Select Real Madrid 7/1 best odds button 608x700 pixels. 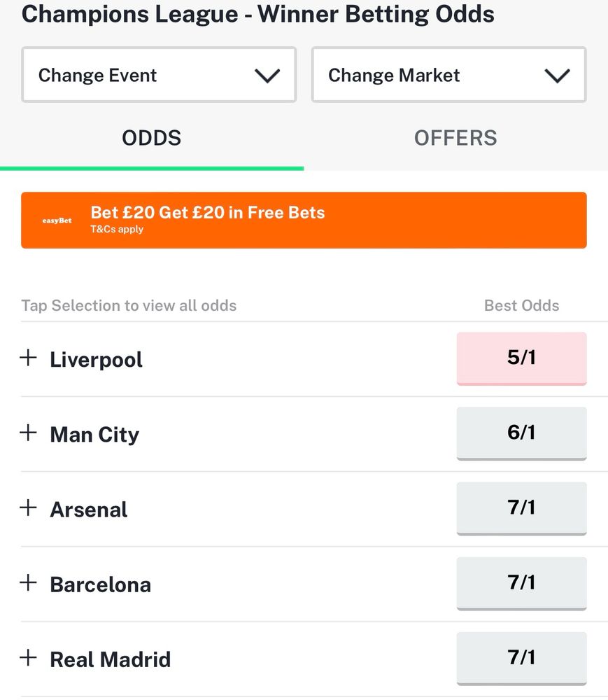coord(521,659)
